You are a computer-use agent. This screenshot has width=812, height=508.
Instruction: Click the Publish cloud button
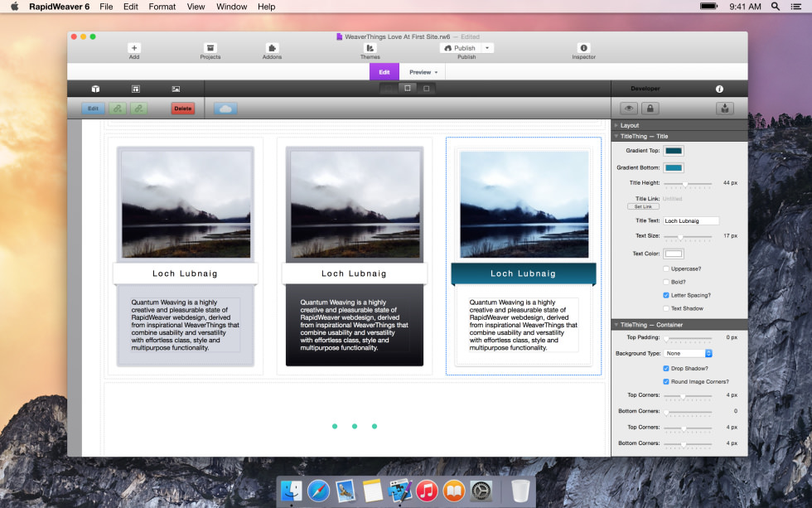click(461, 48)
